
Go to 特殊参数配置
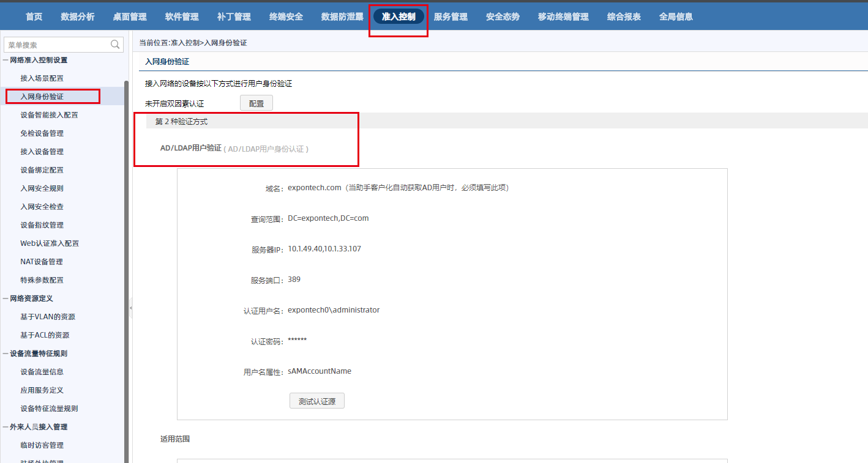[42, 280]
